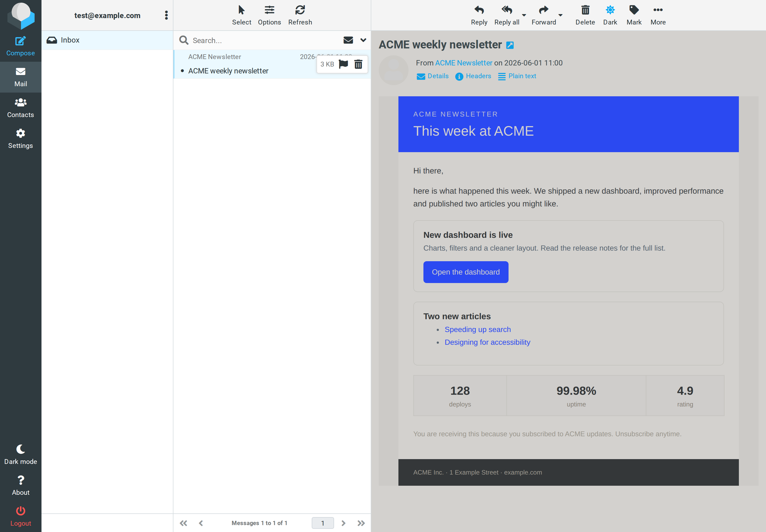Image resolution: width=766 pixels, height=532 pixels.
Task: Go to the next page of messages
Action: click(343, 523)
